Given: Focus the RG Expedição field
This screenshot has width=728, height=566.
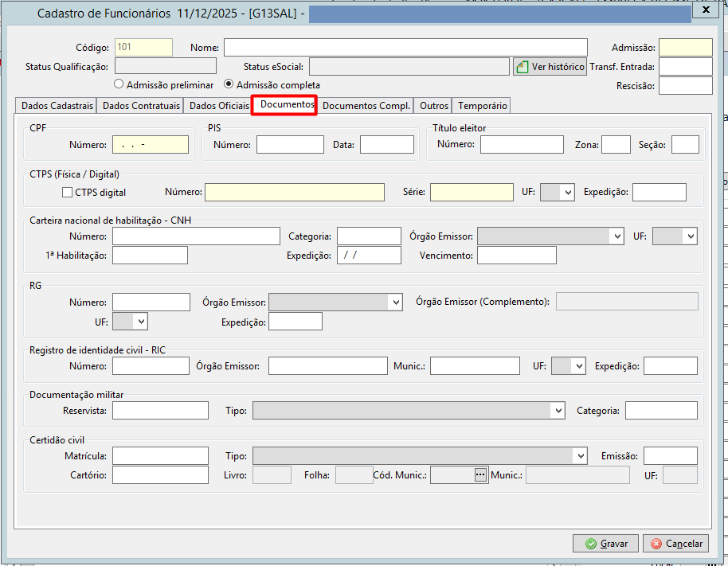Looking at the screenshot, I should [x=296, y=321].
